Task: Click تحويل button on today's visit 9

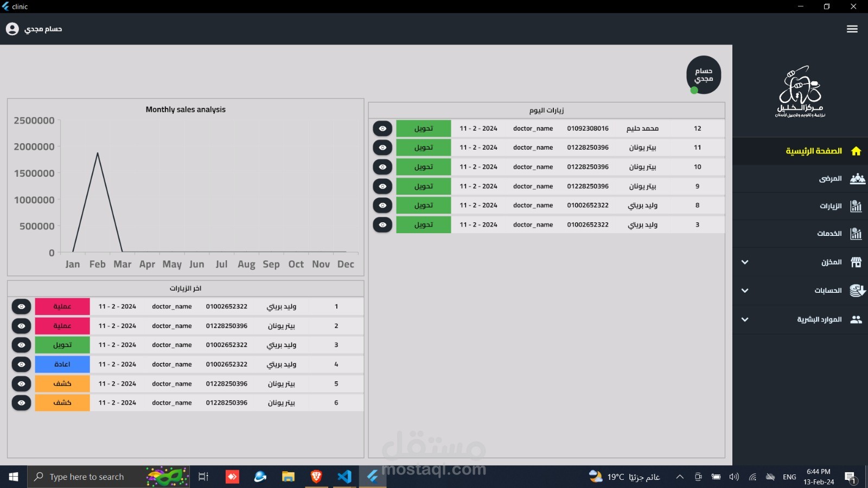Action: click(424, 187)
